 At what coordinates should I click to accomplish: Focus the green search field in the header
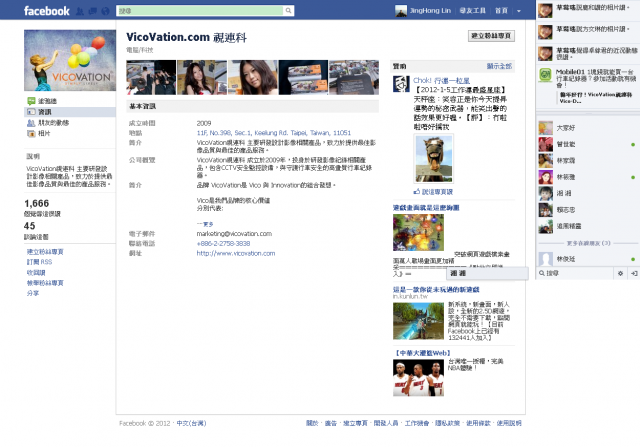pyautogui.click(x=200, y=11)
